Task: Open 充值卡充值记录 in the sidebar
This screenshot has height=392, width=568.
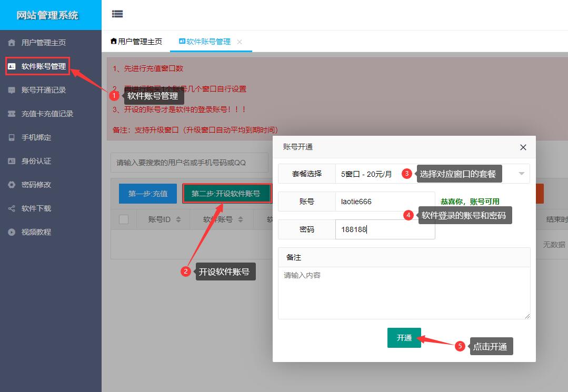Action: [x=47, y=114]
